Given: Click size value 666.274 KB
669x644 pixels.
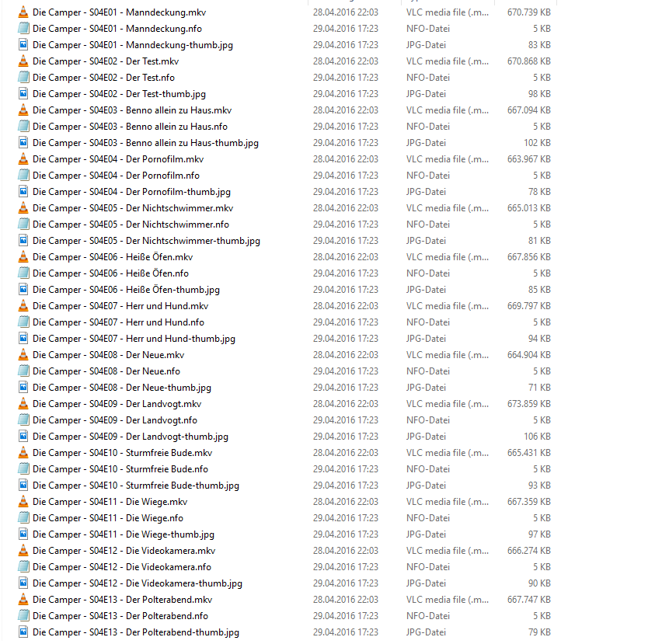Looking at the screenshot, I should point(528,551).
